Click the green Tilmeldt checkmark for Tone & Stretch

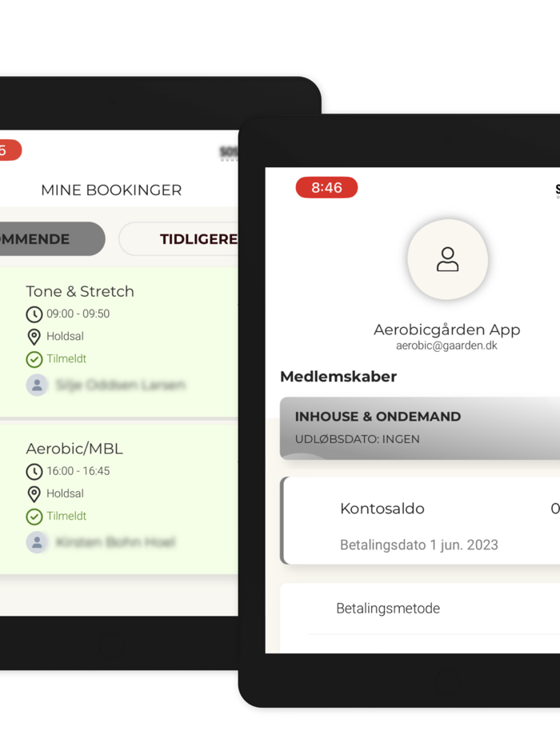34,359
